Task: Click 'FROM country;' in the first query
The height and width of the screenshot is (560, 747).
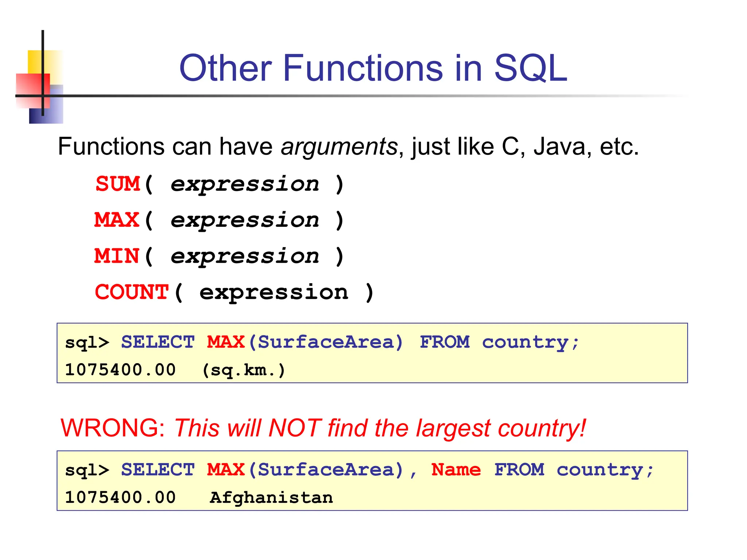Action: [499, 342]
